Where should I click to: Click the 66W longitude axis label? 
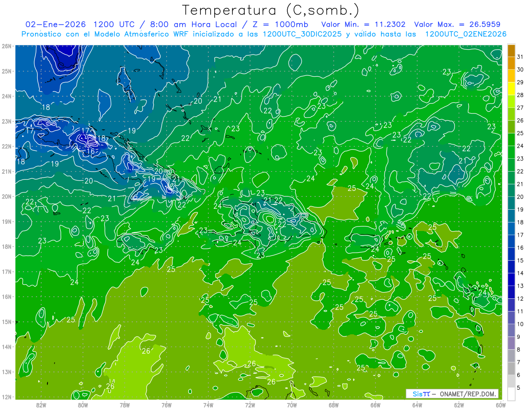pos(375,405)
